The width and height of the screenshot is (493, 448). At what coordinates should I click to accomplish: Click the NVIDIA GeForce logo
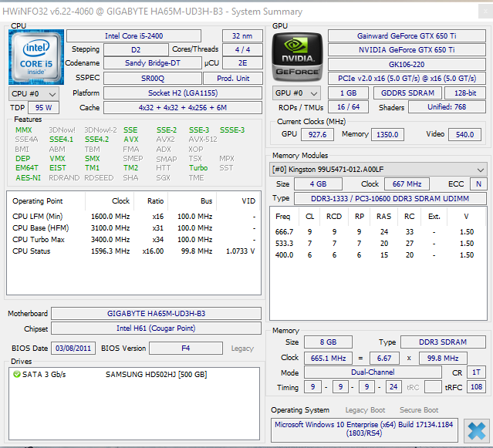point(297,57)
